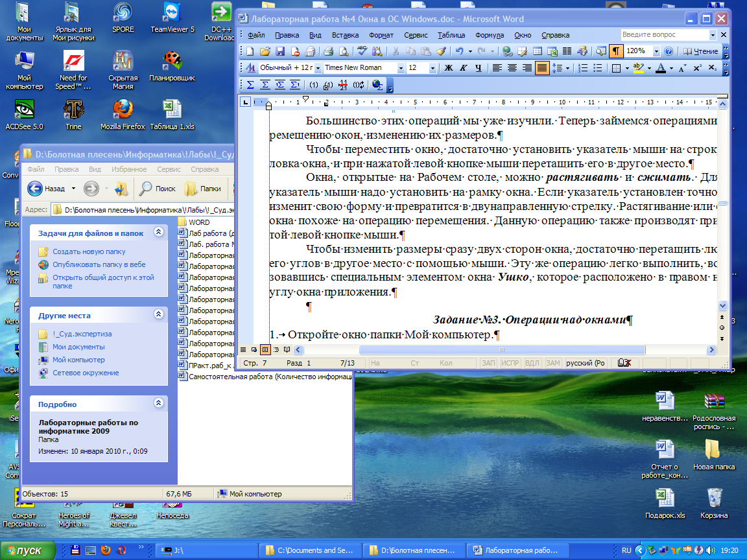Click the Print icon in Word toolbar
The image size is (747, 560).
point(328,51)
